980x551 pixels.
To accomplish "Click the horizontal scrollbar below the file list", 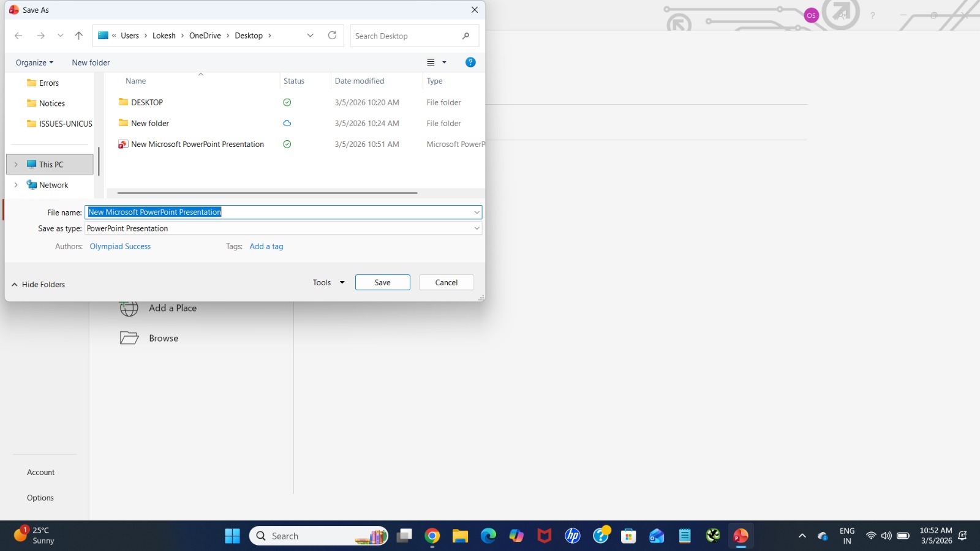I will pyautogui.click(x=265, y=192).
